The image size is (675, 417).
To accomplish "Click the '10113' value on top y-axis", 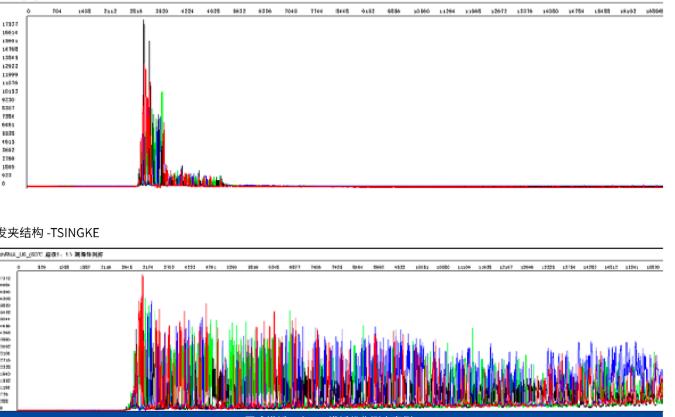I will (x=9, y=91).
